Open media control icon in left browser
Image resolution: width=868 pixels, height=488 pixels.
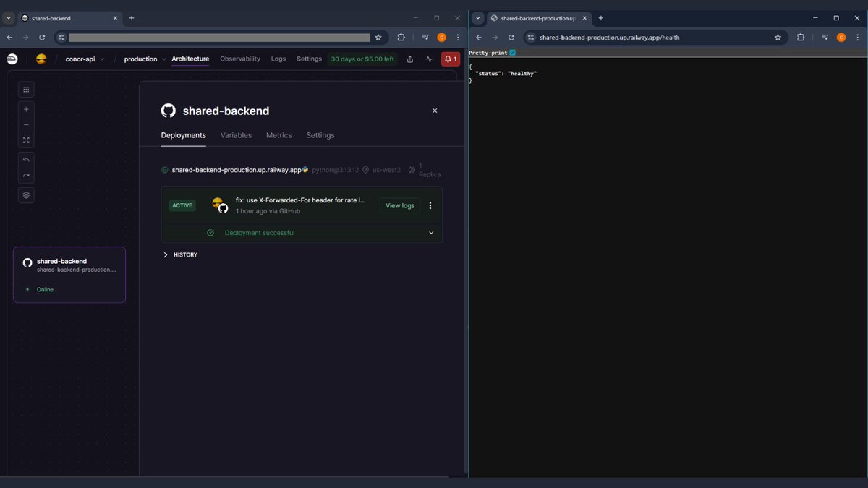click(425, 37)
